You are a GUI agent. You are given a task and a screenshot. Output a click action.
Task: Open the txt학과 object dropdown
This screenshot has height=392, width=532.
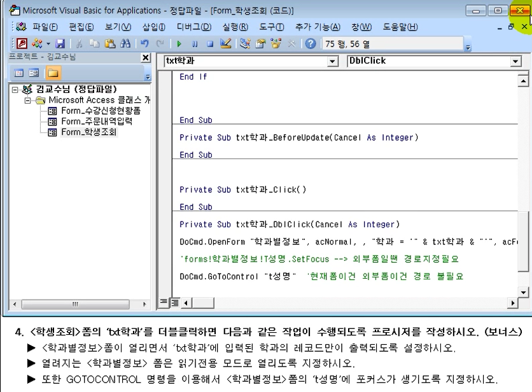click(332, 61)
